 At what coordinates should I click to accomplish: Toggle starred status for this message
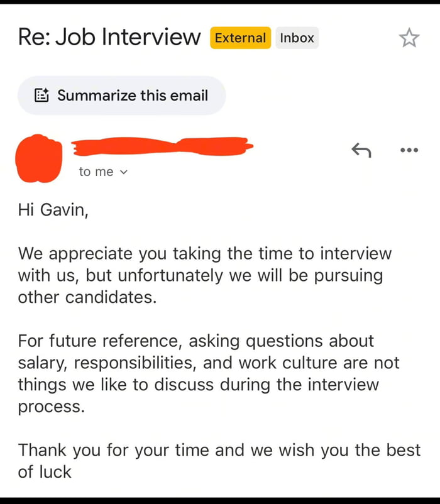pos(409,38)
